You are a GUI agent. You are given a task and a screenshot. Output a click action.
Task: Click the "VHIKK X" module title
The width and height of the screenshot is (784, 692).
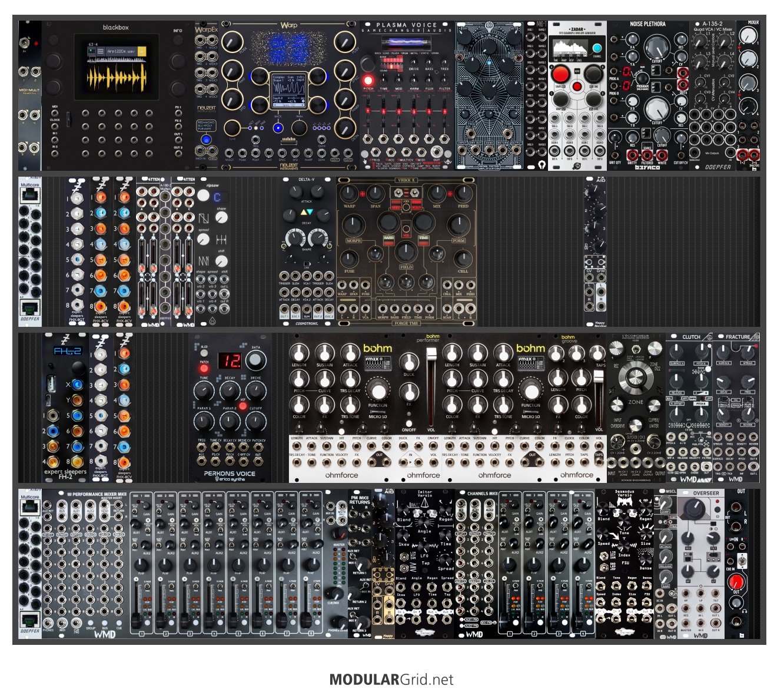click(x=406, y=181)
